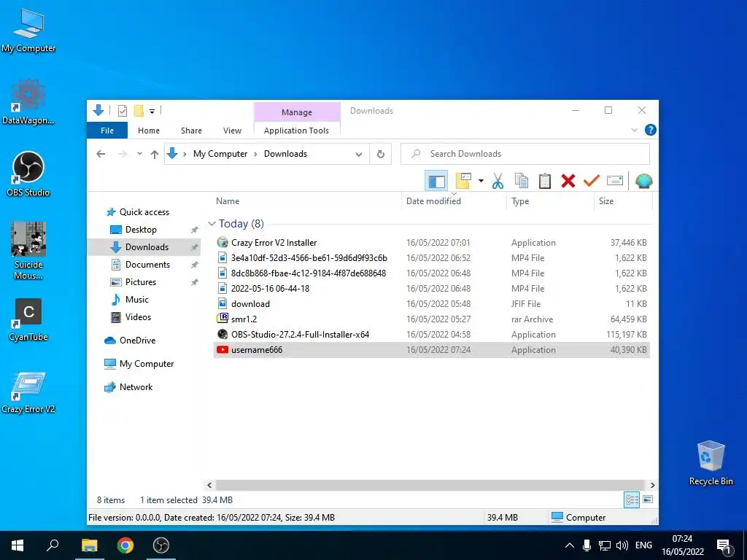Show hidden system tray icons
The image size is (747, 560).
[569, 545]
